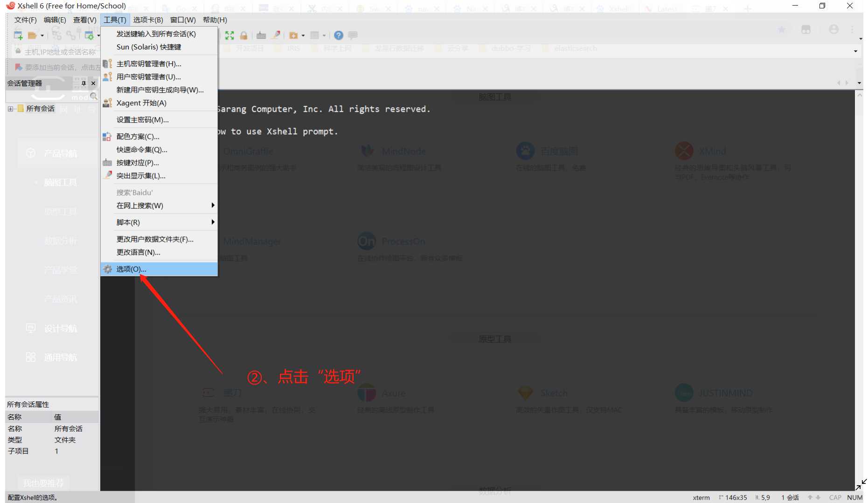Click the tab scroll-left arrow
This screenshot has height=503, width=868.
pos(839,83)
